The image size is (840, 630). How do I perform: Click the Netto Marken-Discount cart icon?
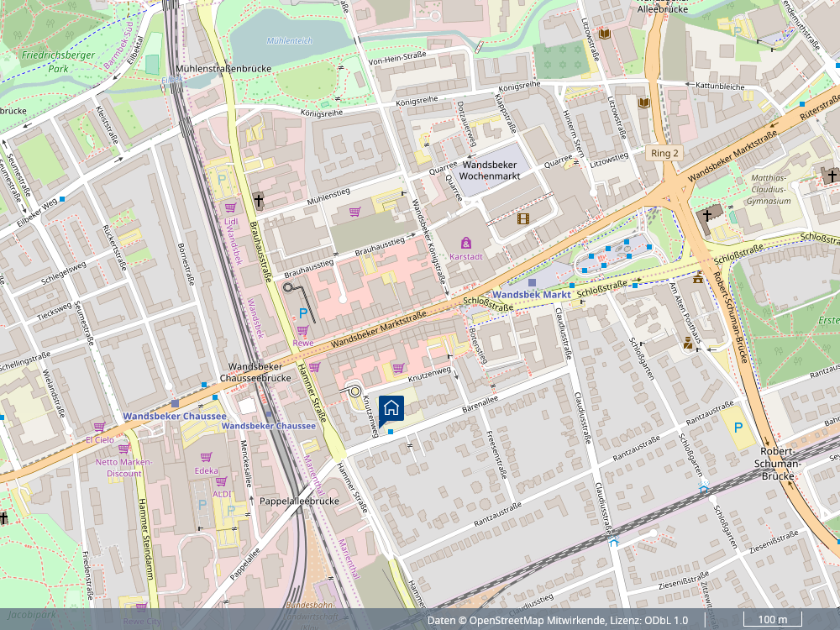(x=123, y=449)
